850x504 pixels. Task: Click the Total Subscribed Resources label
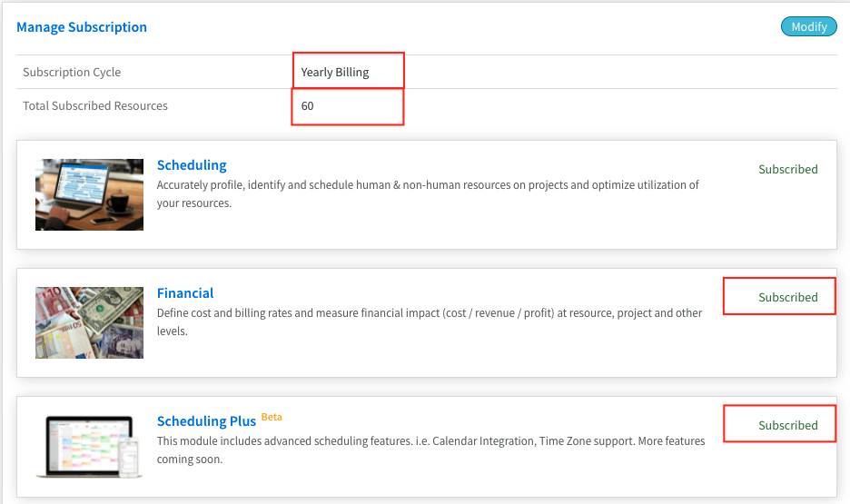tap(94, 105)
